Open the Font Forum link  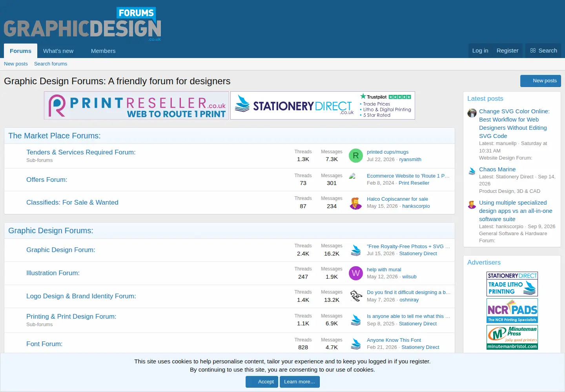[44, 344]
